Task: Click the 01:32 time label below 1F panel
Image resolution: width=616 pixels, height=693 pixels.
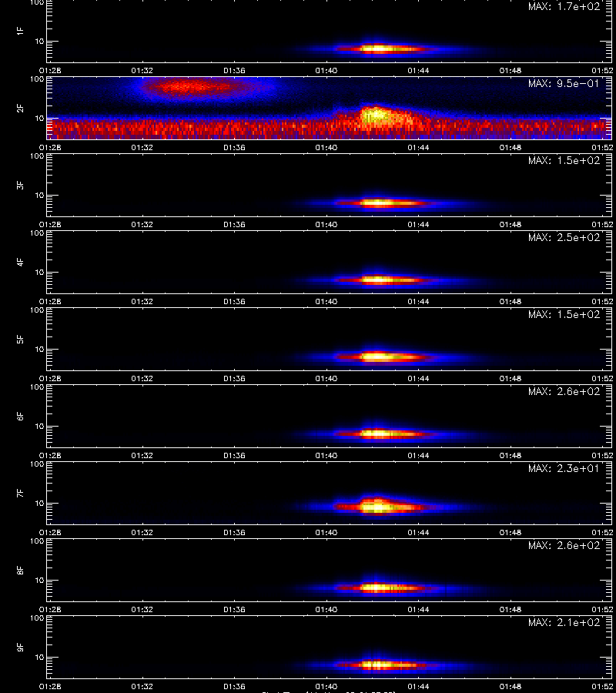Action: [142, 71]
